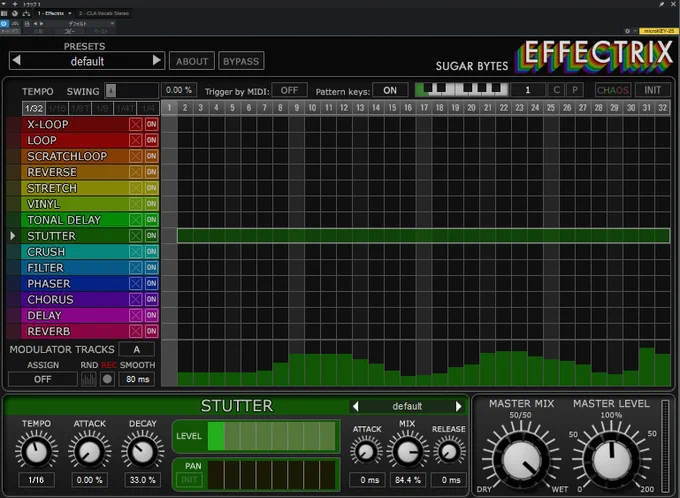Screen dimensions: 680x498
Task: Go to previous preset with left arrow
Action: [x=16, y=60]
